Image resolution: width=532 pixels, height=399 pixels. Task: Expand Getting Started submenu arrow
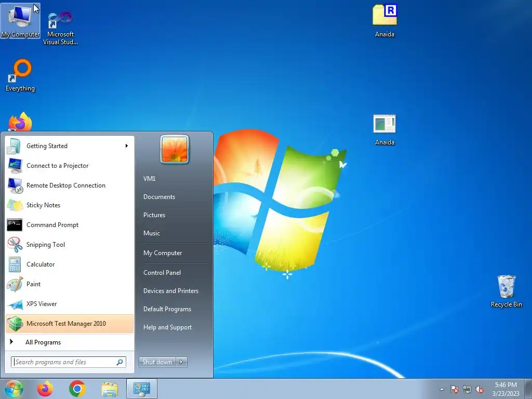[127, 146]
